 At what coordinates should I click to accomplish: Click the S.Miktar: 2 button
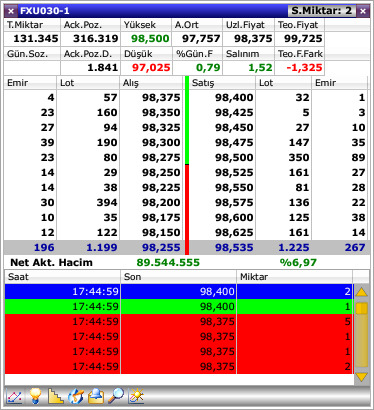click(x=322, y=11)
